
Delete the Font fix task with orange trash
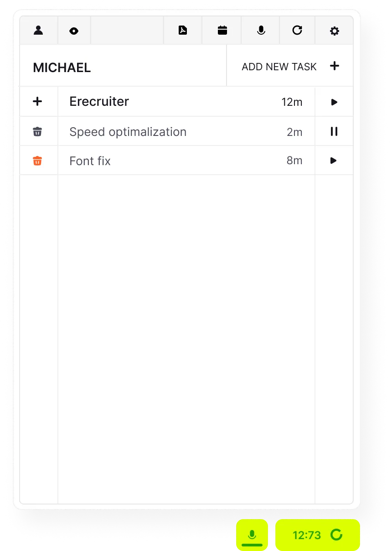click(37, 161)
